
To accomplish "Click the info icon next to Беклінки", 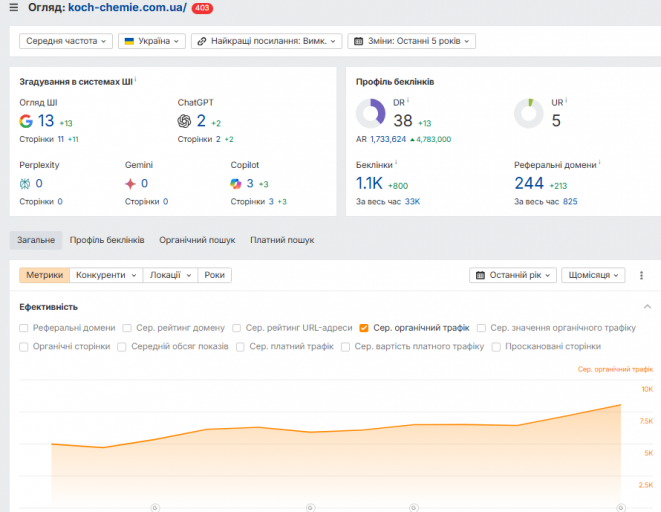I will click(396, 162).
